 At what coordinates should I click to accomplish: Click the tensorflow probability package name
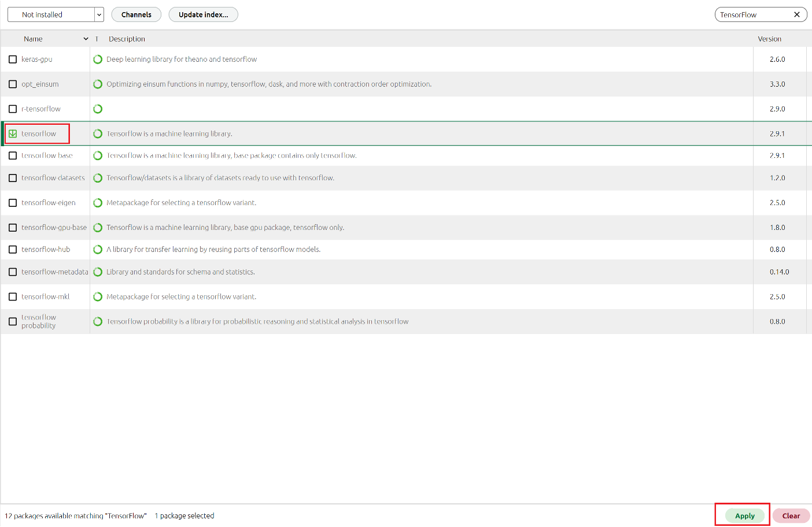click(39, 322)
